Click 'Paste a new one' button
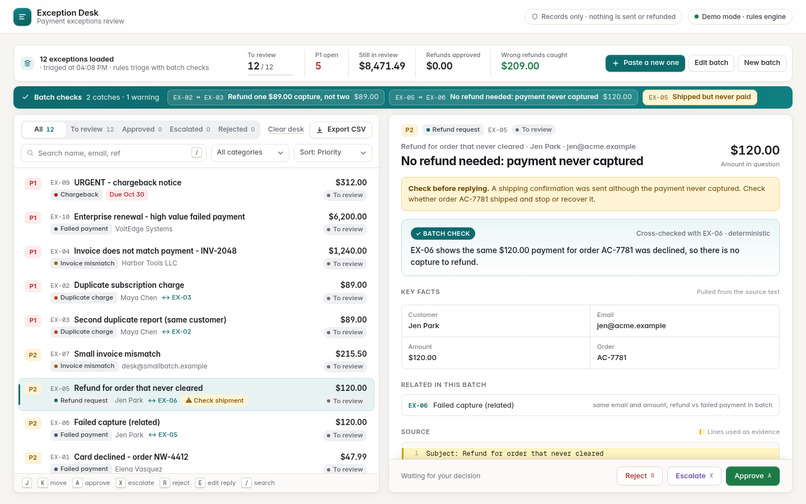806x504 pixels. coord(645,63)
